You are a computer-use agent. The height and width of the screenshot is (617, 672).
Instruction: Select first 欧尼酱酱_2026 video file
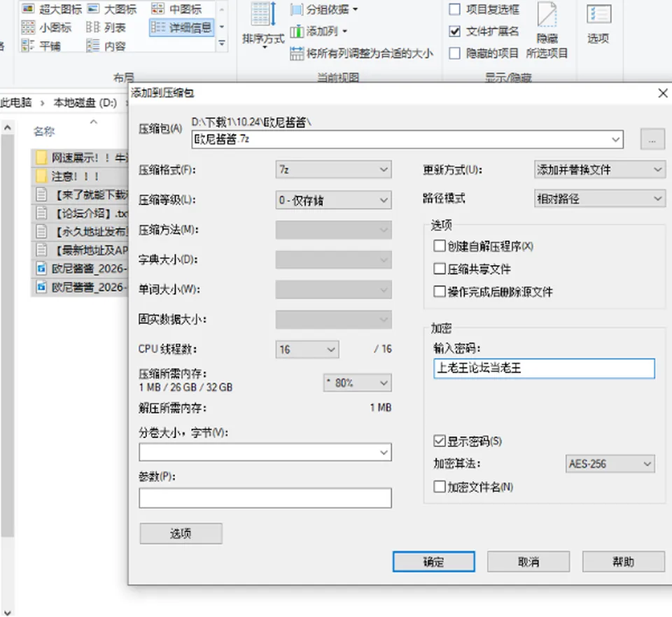point(80,269)
